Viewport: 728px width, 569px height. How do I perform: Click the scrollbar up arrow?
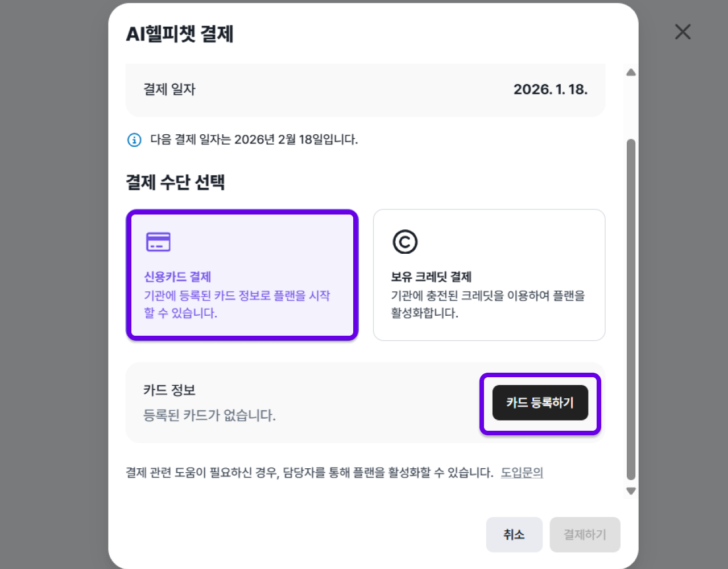(631, 72)
